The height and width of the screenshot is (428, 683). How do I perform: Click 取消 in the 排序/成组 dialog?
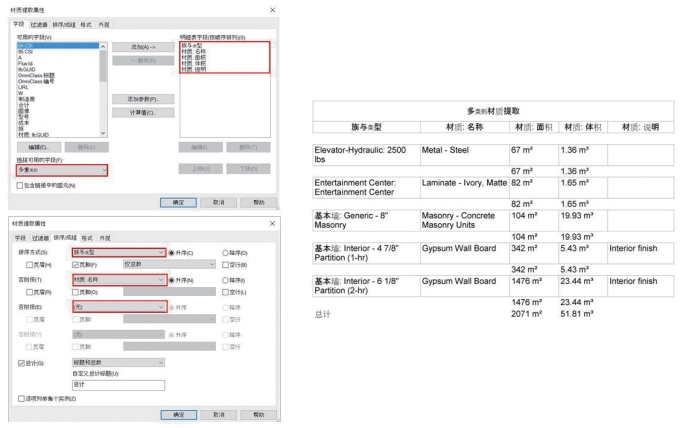click(x=219, y=415)
